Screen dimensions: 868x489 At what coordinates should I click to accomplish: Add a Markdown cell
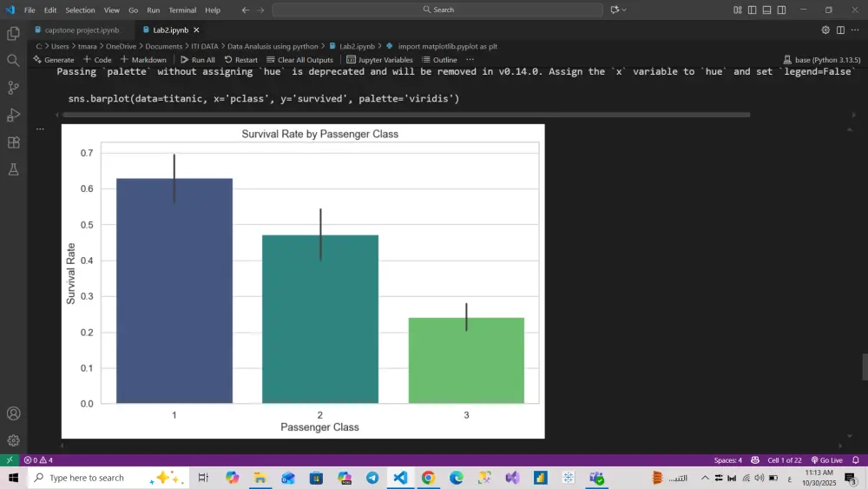tap(143, 60)
